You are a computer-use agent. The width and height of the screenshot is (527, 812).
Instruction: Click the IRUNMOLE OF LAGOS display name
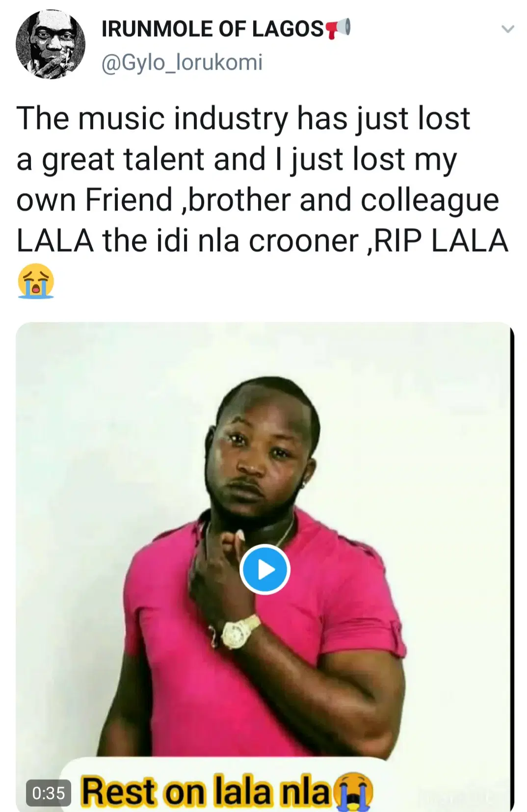point(212,29)
